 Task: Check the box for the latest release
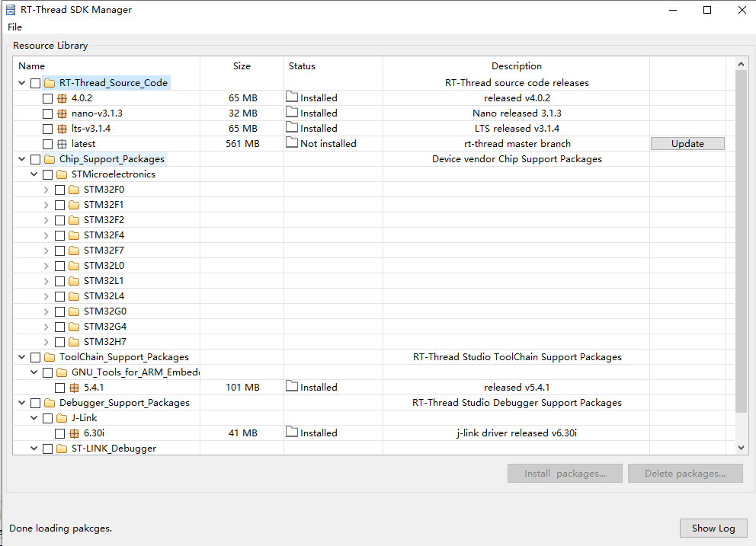tap(48, 144)
